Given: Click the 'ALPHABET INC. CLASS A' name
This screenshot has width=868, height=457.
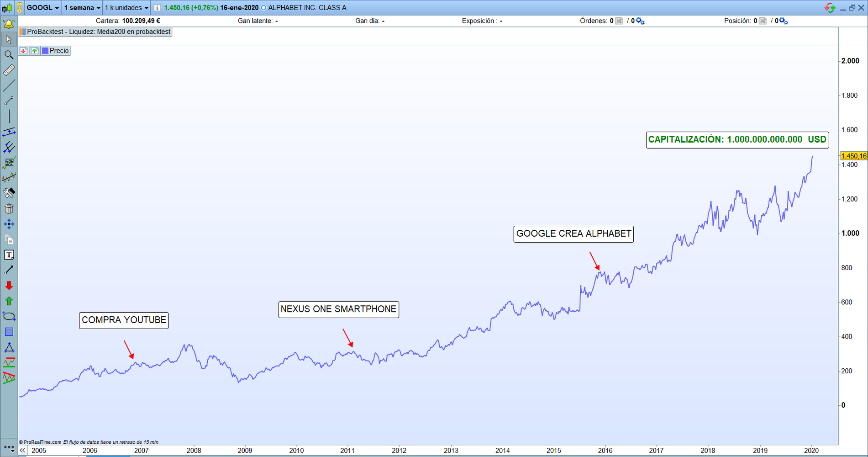Looking at the screenshot, I should click(307, 8).
